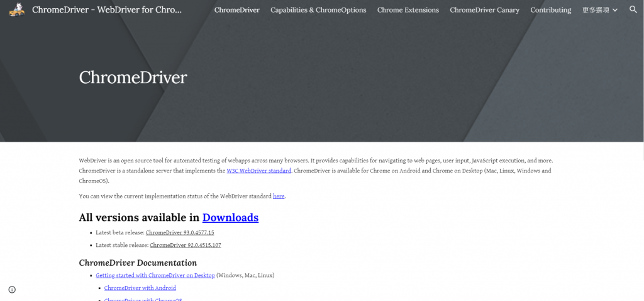
Task: Click 'Latest beta release:' label text
Action: [x=120, y=232]
